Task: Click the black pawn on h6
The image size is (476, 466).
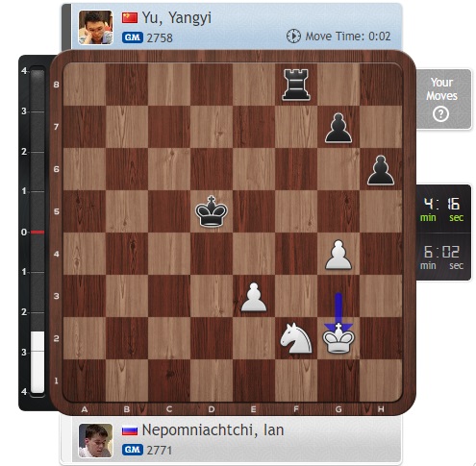Action: coord(381,170)
